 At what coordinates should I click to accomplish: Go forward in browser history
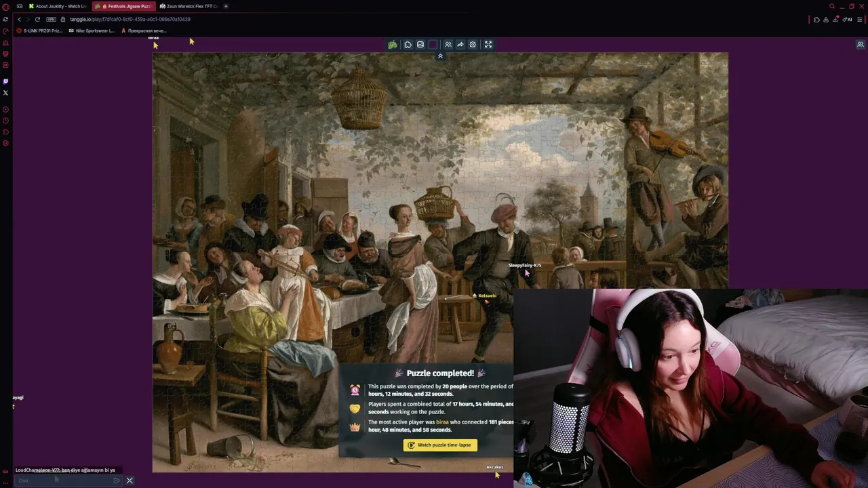(28, 20)
